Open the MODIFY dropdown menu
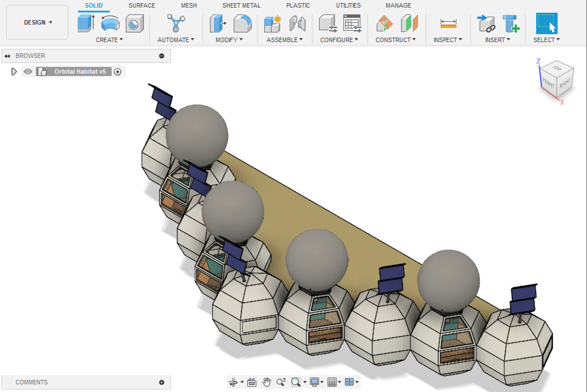 point(229,40)
